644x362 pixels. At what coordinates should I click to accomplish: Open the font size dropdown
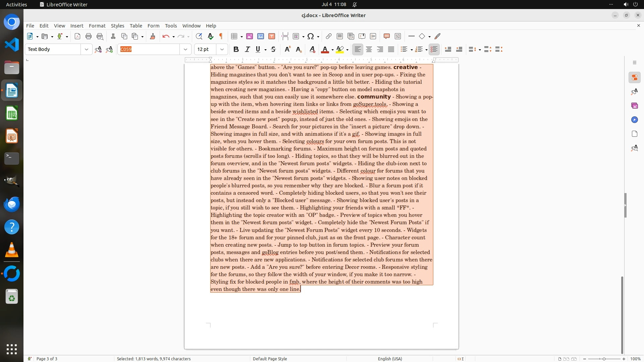point(222,49)
